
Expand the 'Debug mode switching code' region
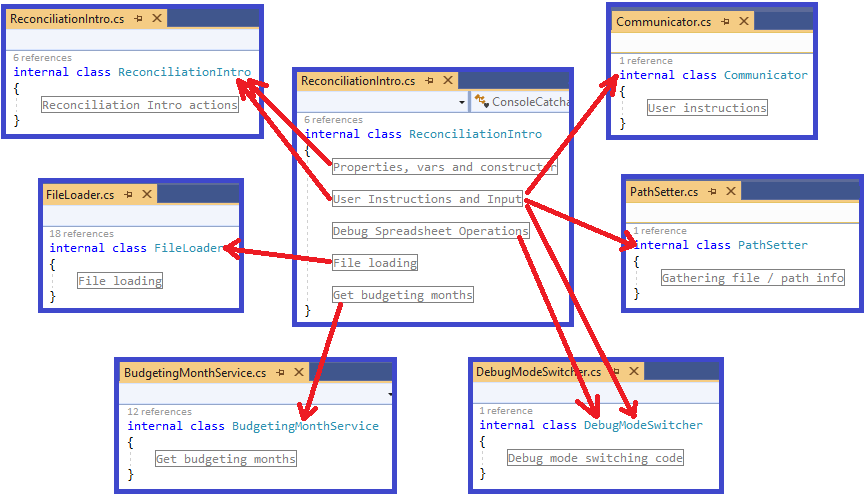point(595,457)
